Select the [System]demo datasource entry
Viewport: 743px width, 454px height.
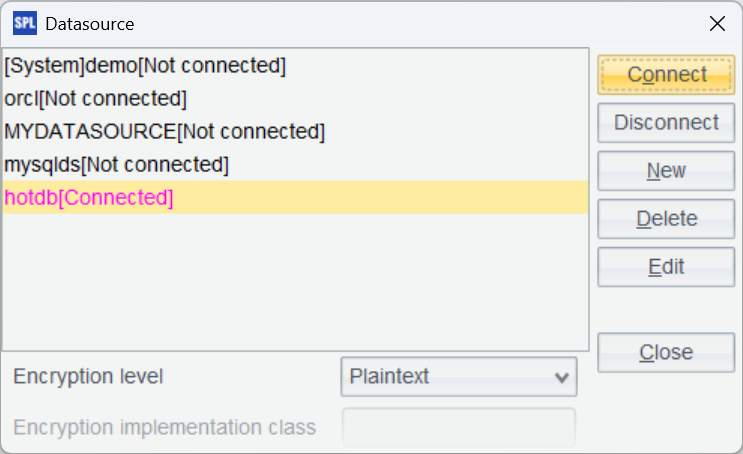click(x=145, y=67)
